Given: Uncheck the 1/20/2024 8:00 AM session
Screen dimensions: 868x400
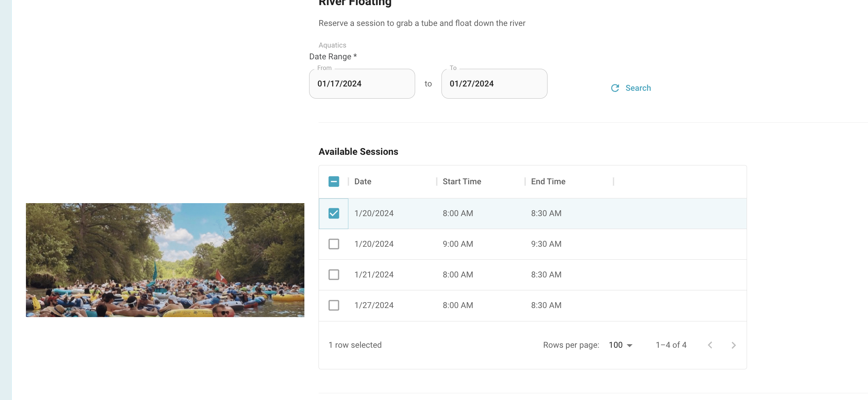Looking at the screenshot, I should click(x=334, y=213).
